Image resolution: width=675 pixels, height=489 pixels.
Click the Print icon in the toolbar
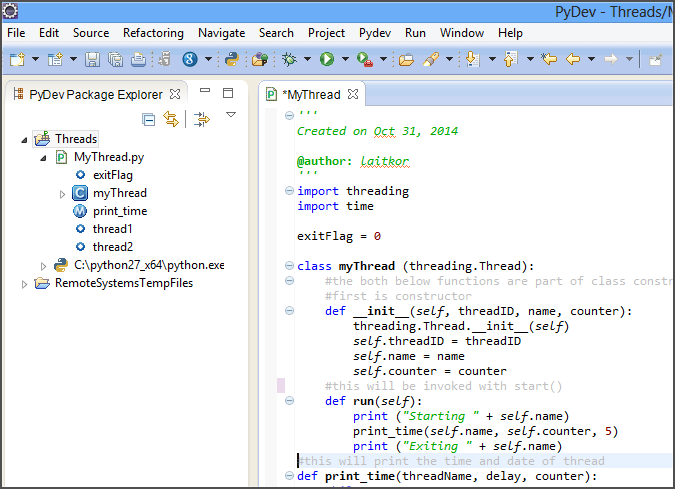point(138,60)
